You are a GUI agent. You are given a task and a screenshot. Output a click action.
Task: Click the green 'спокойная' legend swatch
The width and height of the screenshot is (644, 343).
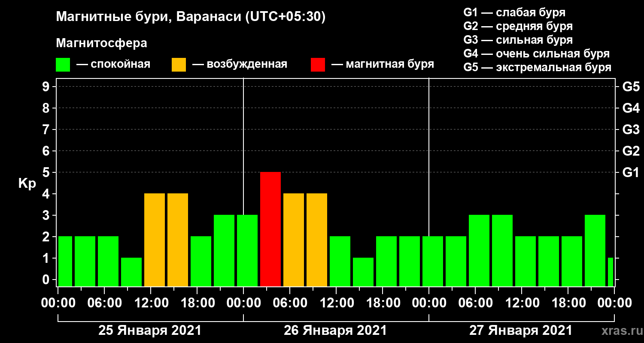pos(63,65)
